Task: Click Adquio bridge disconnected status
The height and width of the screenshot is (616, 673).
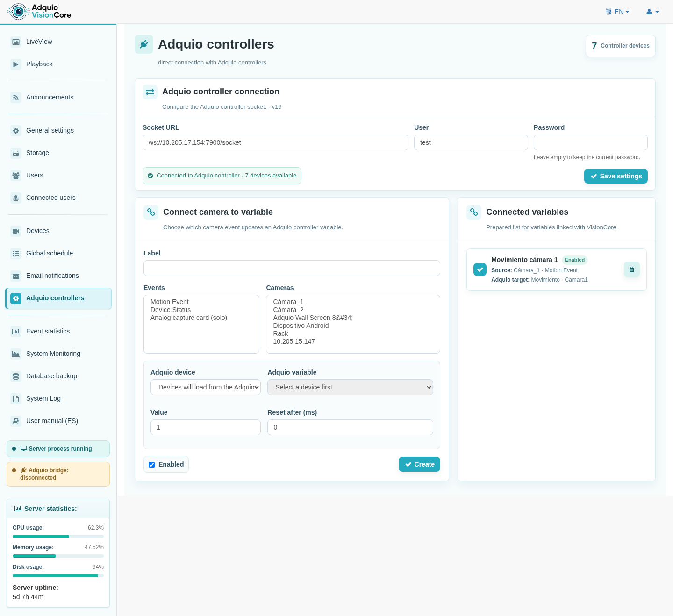Action: point(58,474)
